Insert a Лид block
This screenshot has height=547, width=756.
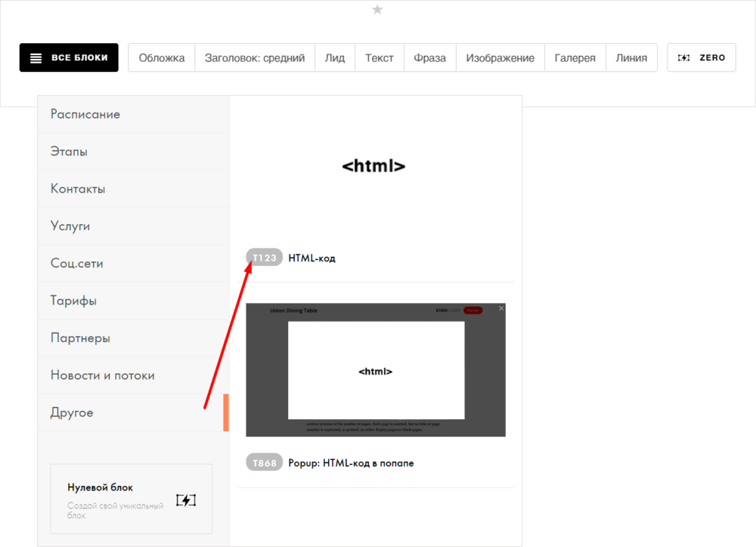[335, 57]
